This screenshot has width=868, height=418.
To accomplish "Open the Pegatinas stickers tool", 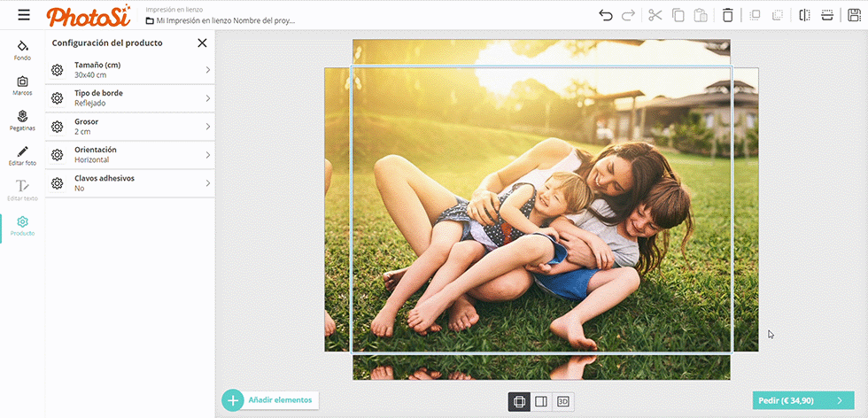I will 23,120.
